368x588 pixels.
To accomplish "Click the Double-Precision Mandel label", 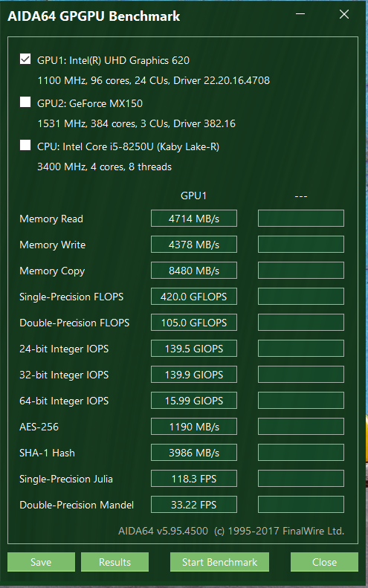I will click(x=77, y=505).
